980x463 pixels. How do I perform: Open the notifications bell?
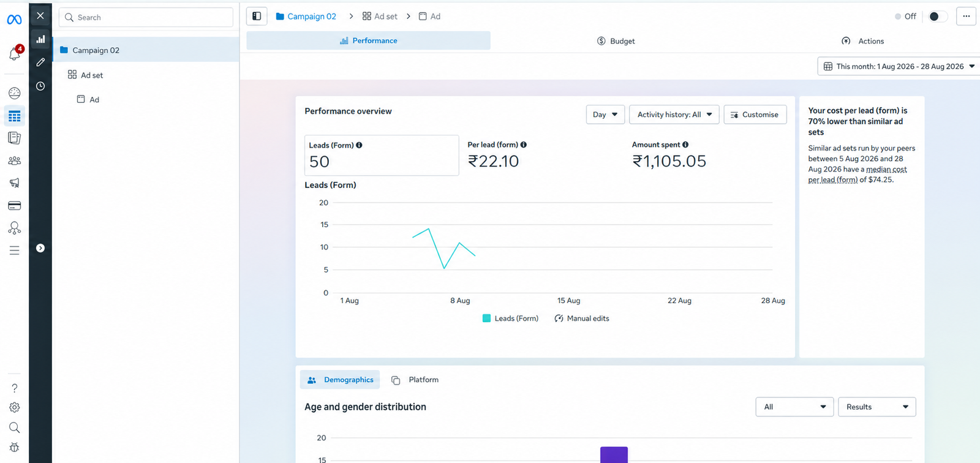(15, 54)
